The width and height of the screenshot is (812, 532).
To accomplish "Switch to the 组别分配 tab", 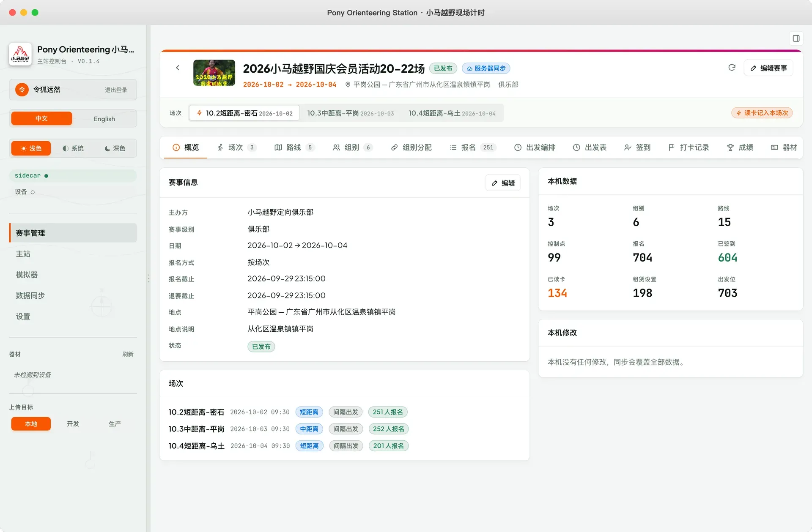I will [411, 147].
